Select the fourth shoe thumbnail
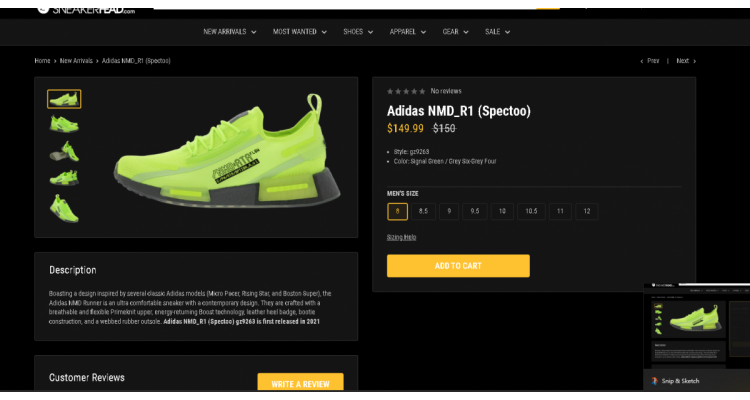 click(64, 178)
